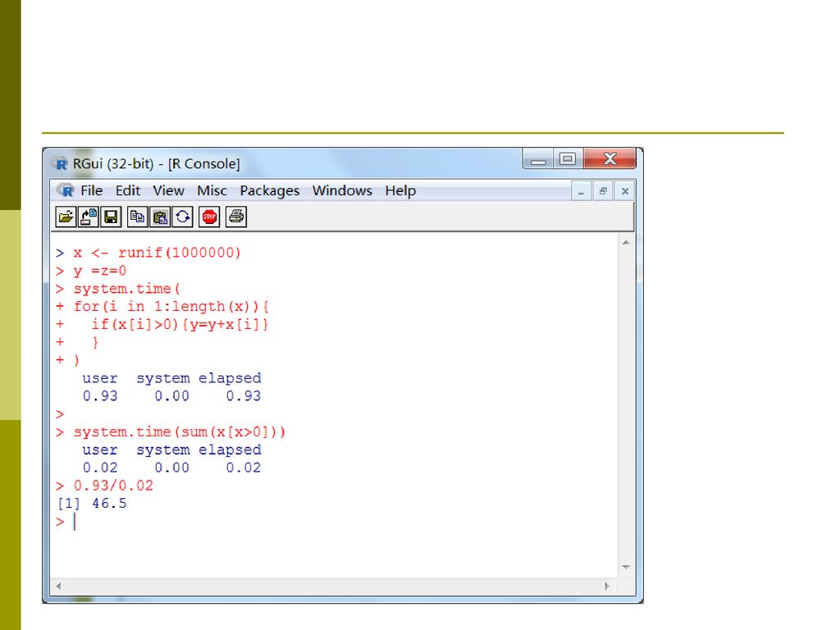
Task: Open the Misc menu
Action: [x=212, y=190]
